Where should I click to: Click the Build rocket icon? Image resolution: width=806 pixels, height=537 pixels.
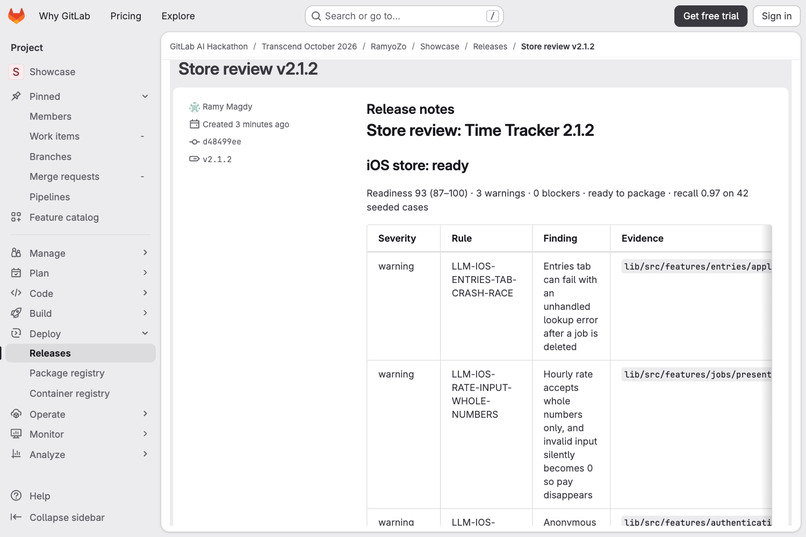pyautogui.click(x=16, y=313)
